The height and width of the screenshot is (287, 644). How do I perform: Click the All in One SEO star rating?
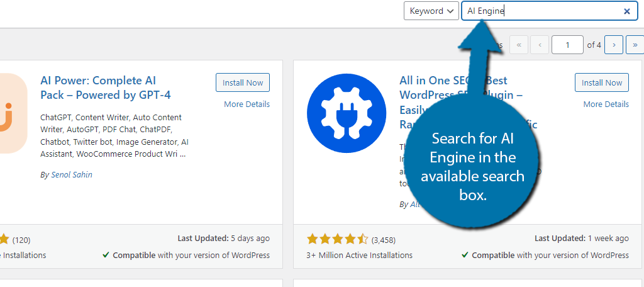click(x=338, y=239)
